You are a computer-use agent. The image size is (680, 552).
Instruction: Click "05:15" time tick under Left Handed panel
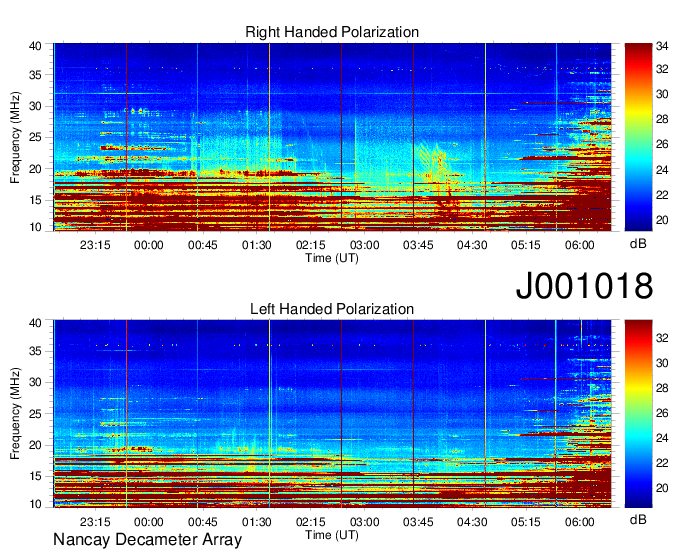tap(526, 522)
